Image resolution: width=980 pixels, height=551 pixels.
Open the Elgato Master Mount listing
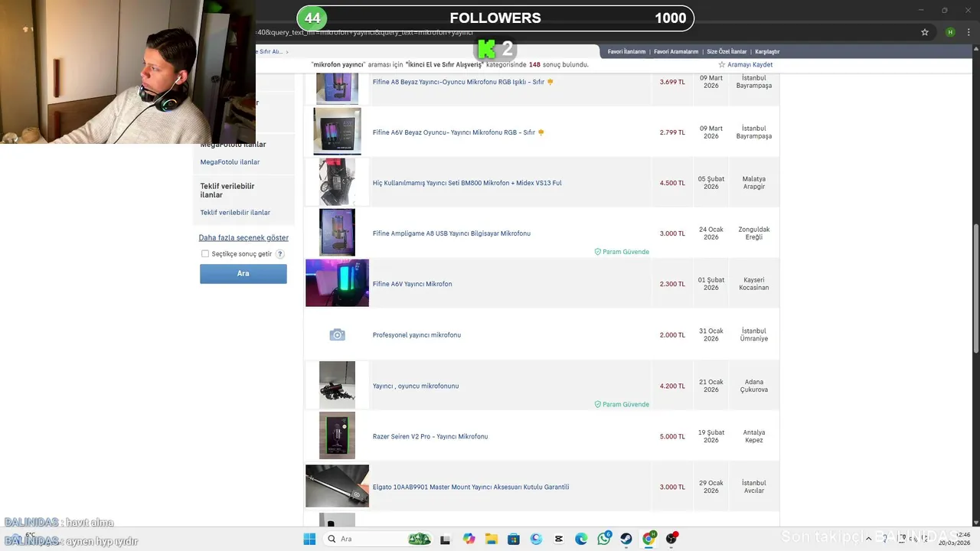pyautogui.click(x=471, y=487)
